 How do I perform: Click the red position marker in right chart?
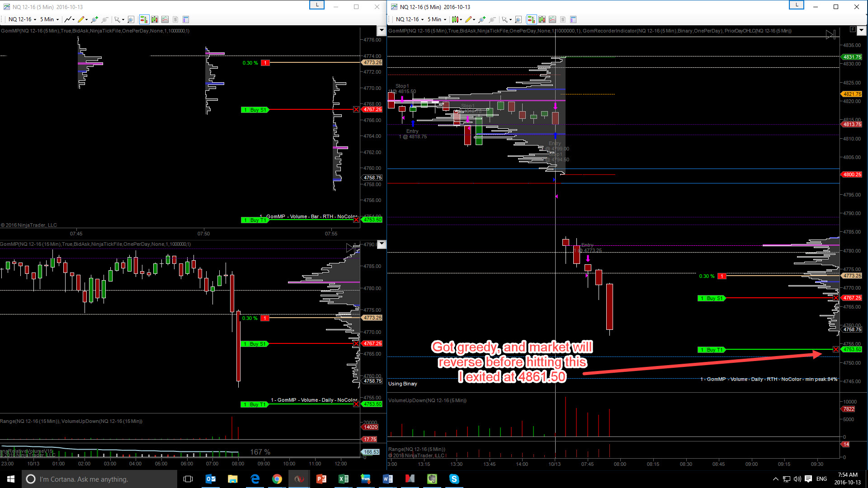[722, 276]
